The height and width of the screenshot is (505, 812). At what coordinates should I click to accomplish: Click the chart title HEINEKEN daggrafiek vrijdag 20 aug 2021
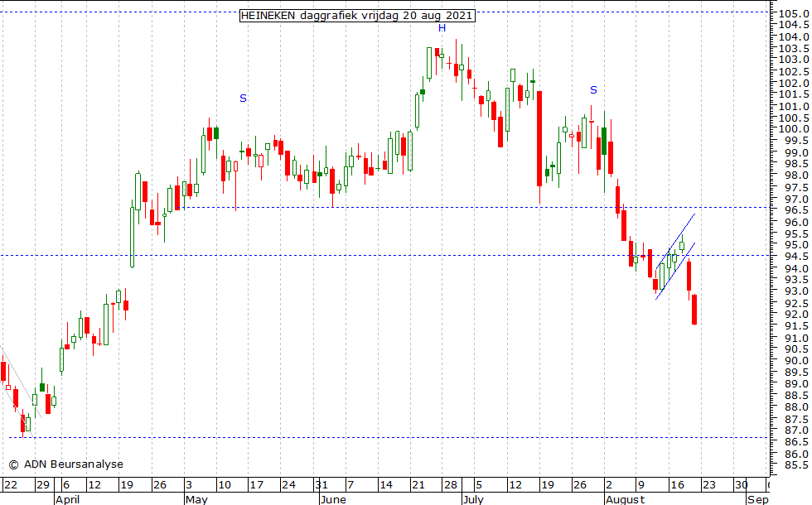pyautogui.click(x=357, y=16)
